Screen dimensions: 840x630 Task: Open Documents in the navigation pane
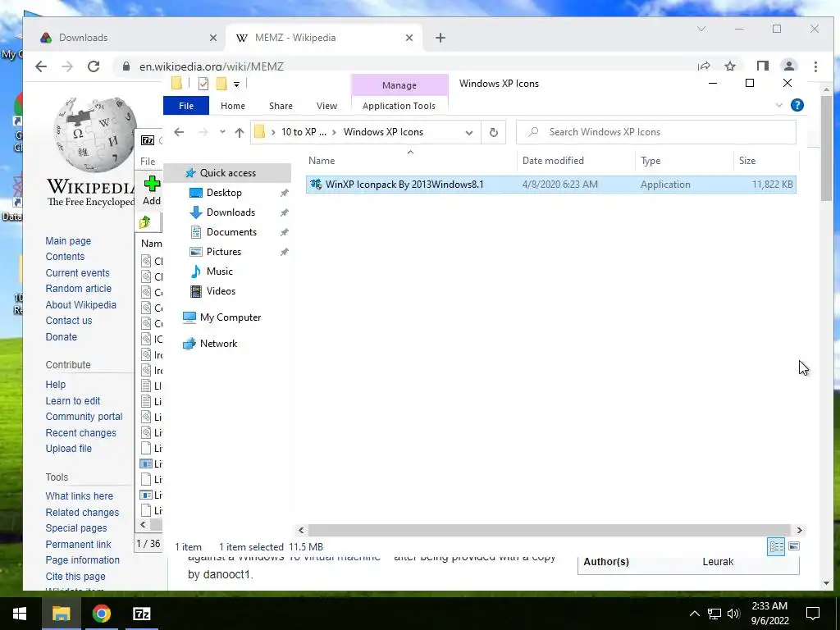point(231,232)
